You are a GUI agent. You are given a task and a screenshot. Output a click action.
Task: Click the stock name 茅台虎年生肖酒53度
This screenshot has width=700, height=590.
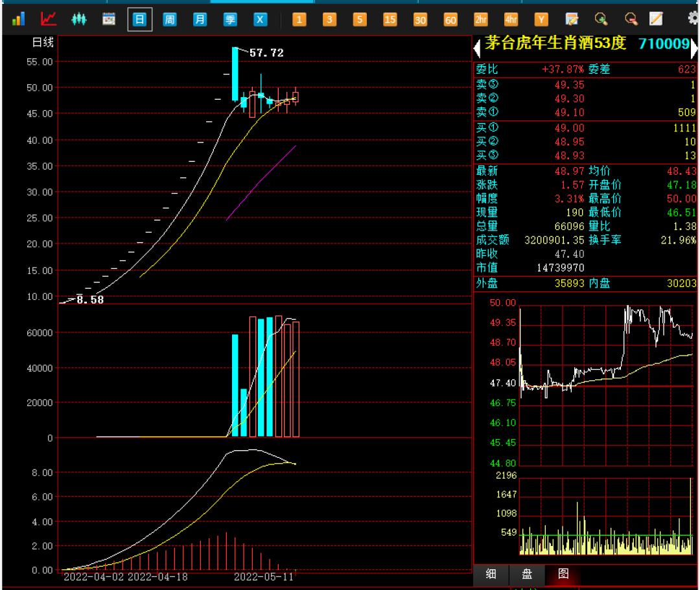point(555,43)
